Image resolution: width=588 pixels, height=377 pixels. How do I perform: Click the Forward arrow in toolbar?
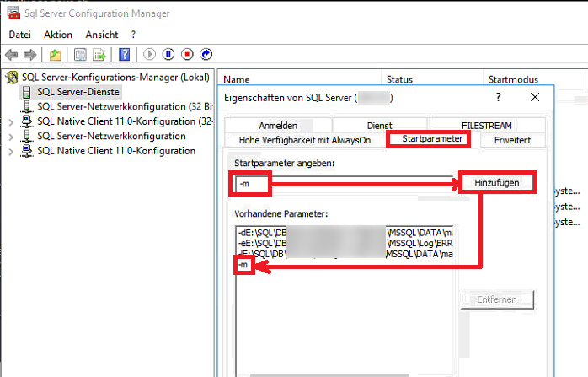30,55
